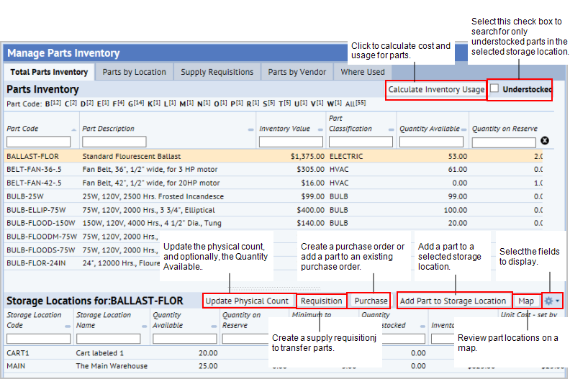
Task: Click the Part Description filter field
Action: (114, 142)
